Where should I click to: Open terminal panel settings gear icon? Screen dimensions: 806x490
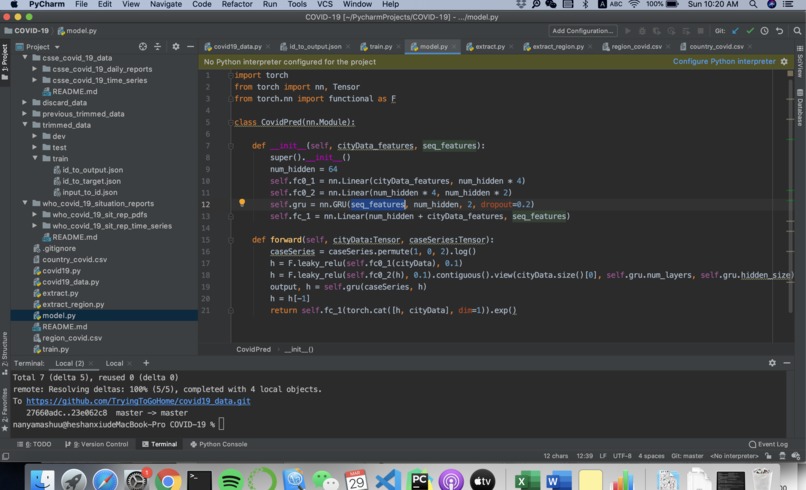(772, 363)
